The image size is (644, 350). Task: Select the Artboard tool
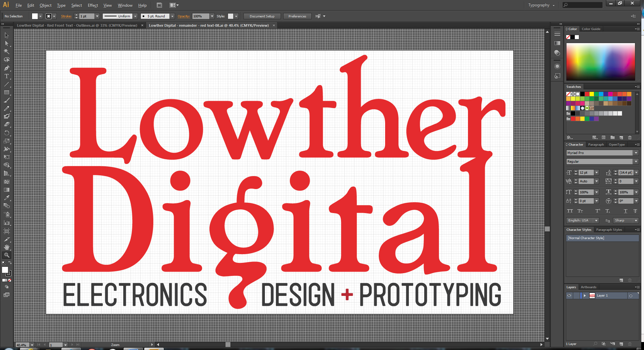click(x=7, y=231)
